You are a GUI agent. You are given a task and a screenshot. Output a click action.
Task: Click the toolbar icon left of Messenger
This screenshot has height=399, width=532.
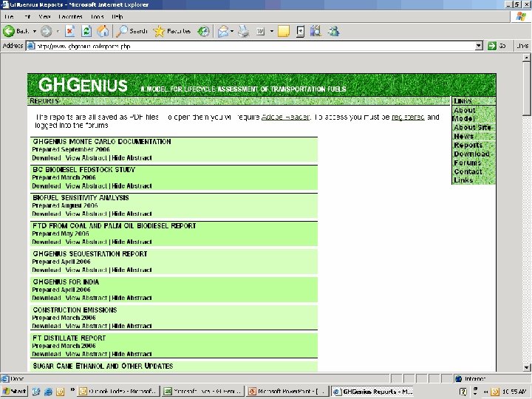(316, 31)
